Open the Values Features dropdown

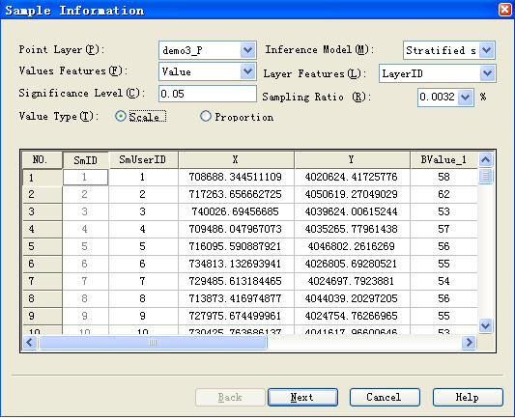tap(248, 71)
